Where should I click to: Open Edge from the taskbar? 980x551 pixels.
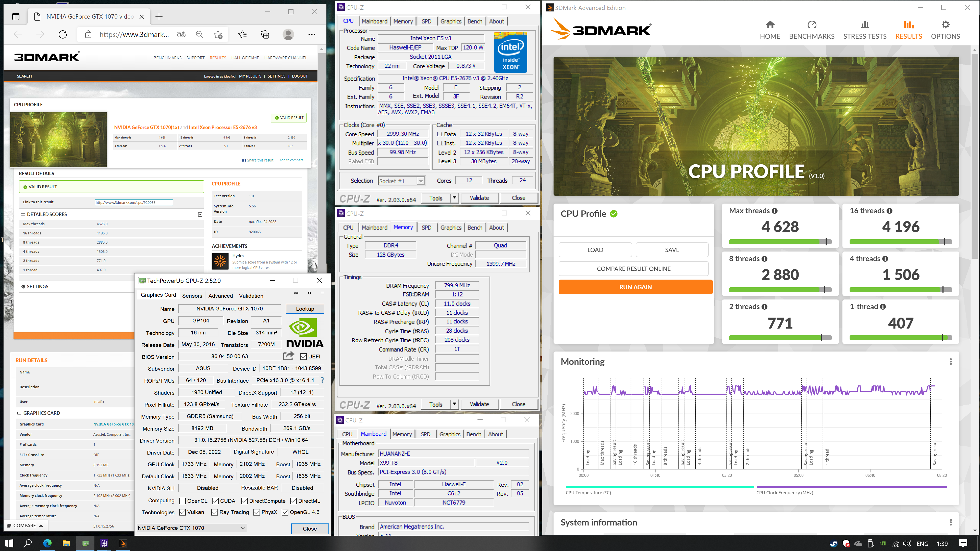pos(47,543)
